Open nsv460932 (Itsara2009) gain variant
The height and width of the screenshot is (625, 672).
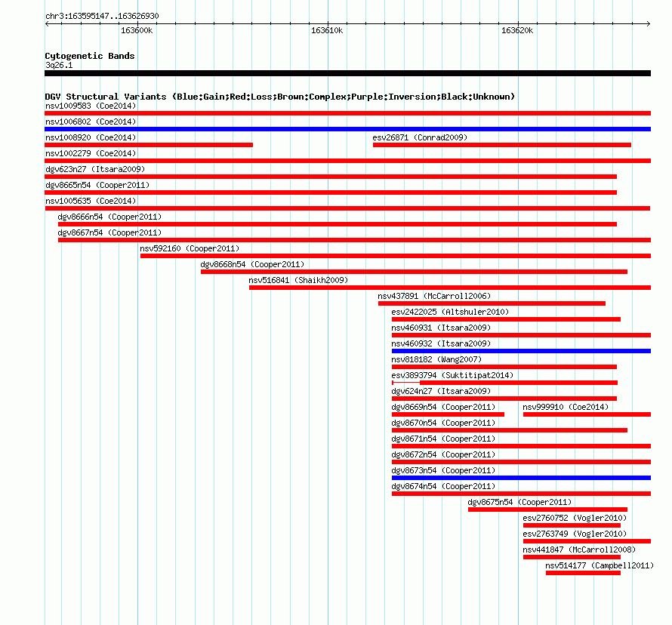click(x=441, y=343)
